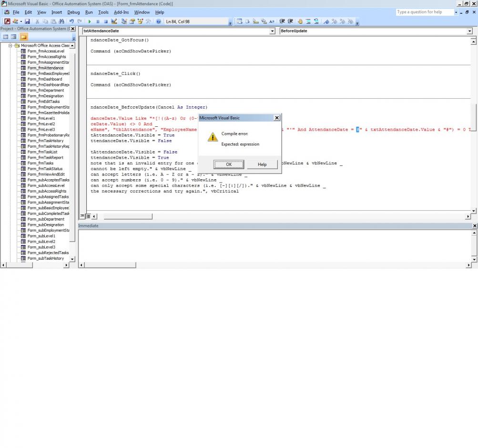Open the txtAttendanceDate object dropdown
Screen dimensions: 478x448
272,31
